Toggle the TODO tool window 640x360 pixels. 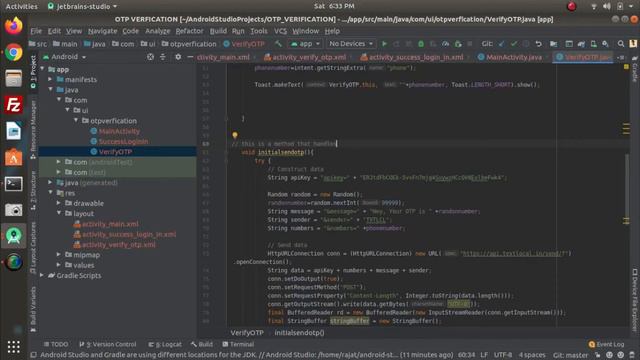[x=56, y=344]
